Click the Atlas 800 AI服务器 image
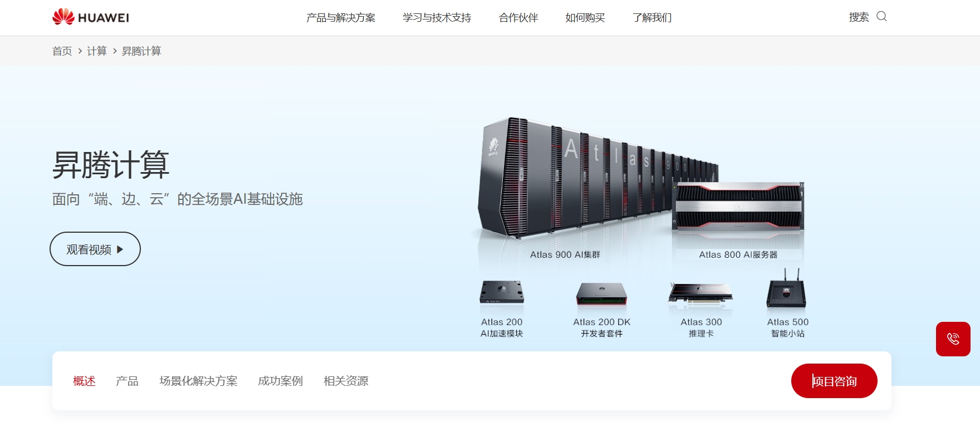 (738, 206)
